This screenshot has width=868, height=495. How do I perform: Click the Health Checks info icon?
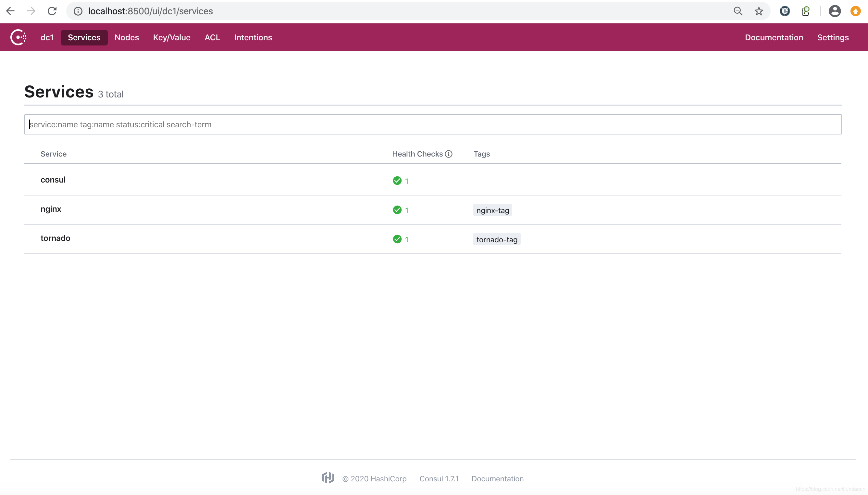pyautogui.click(x=448, y=154)
